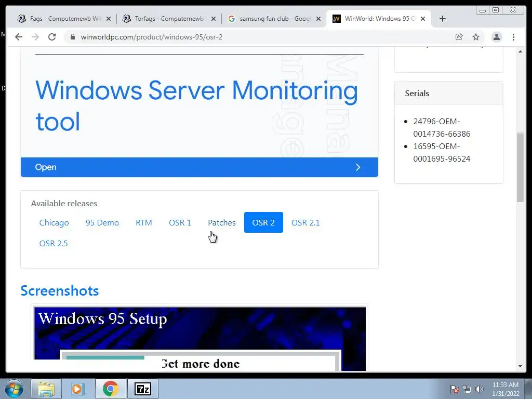Open the Windows 95 Setup screenshot
This screenshot has height=399, width=532.
(x=199, y=338)
